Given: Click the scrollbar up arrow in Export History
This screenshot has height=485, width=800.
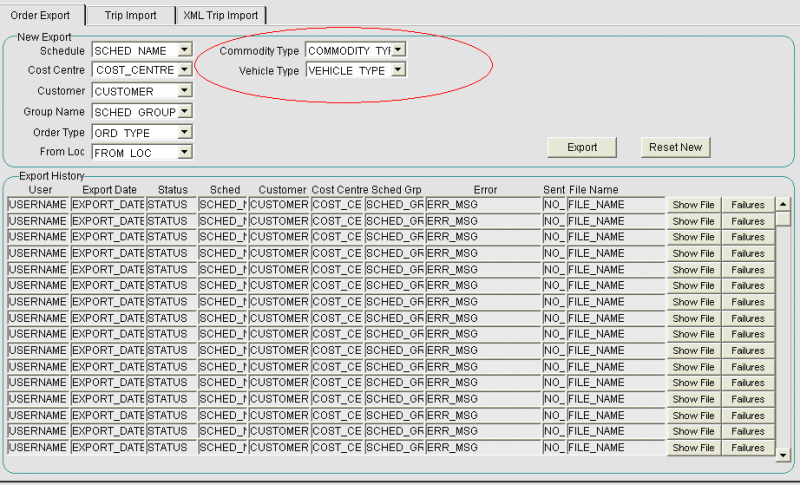Looking at the screenshot, I should click(x=783, y=205).
